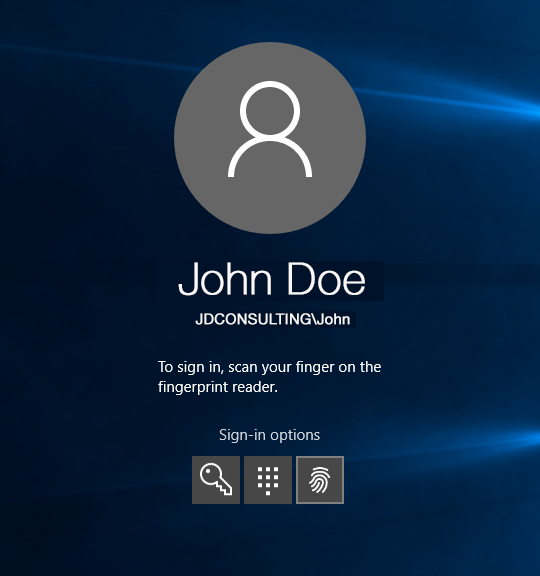
Task: Click the word Doe in the name
Action: pyautogui.click(x=326, y=279)
